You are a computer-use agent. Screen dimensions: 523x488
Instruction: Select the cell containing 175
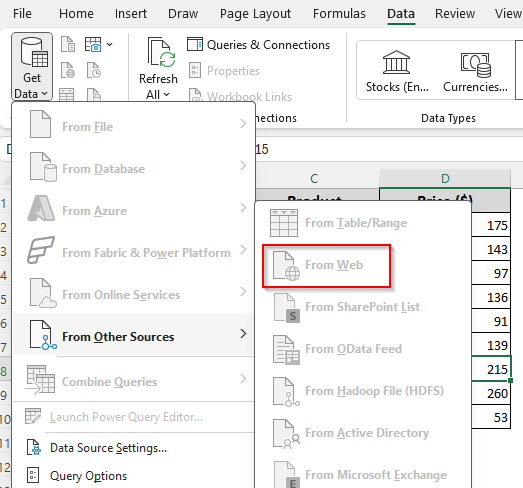pyautogui.click(x=491, y=225)
